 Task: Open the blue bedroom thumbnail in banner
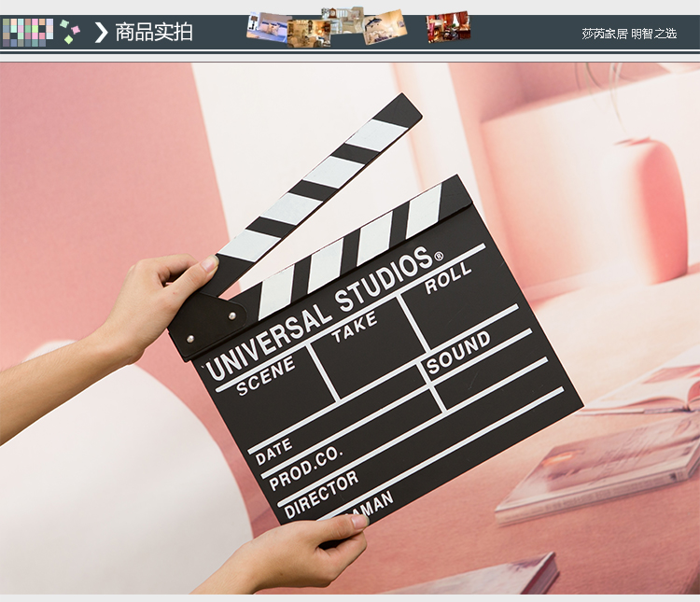[268, 26]
